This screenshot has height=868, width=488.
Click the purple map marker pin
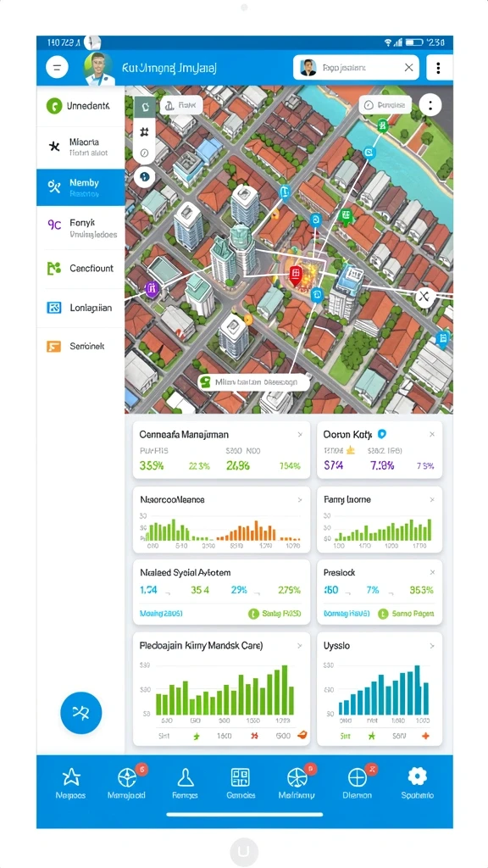click(151, 288)
